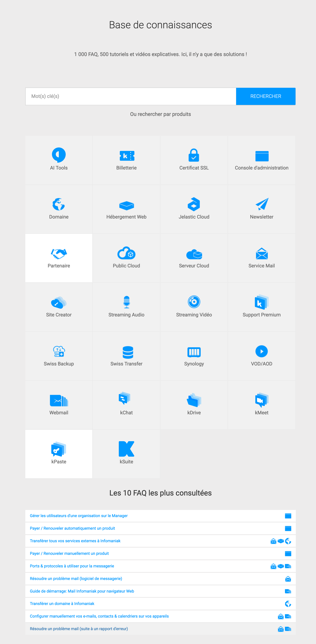
Task: Open 'Ports & protocoles' messaging FAQ
Action: (x=72, y=566)
